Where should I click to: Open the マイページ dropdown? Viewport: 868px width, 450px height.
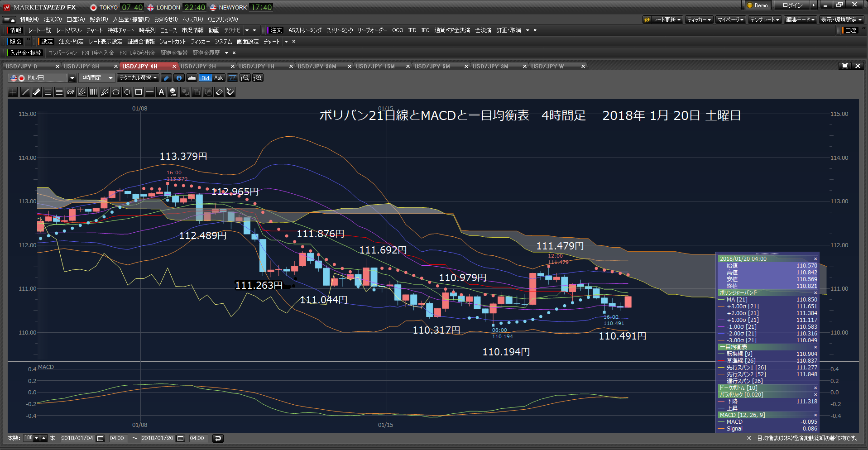tap(731, 19)
